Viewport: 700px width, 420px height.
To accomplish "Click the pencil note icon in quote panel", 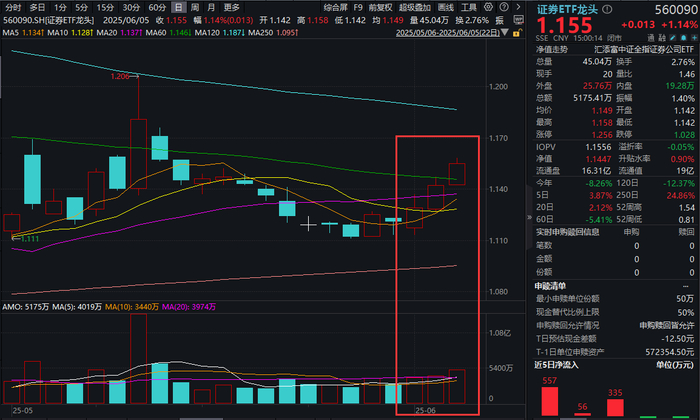I will coord(673,38).
